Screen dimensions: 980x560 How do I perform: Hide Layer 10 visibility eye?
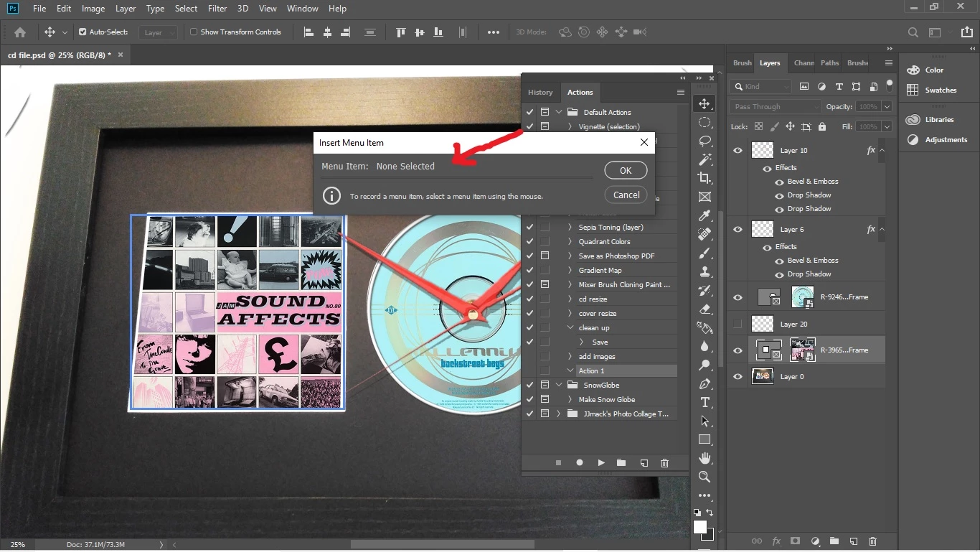click(x=738, y=151)
